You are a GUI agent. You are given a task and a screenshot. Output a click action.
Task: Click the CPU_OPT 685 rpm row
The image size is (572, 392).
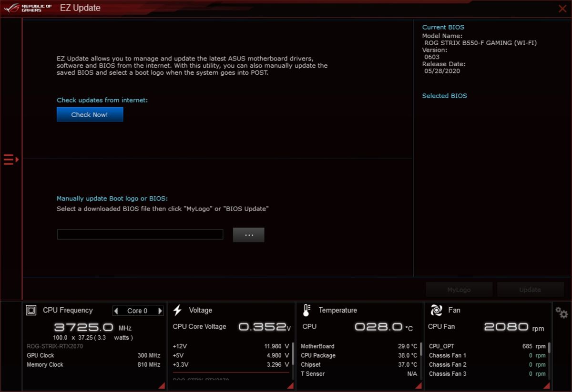[x=487, y=346]
